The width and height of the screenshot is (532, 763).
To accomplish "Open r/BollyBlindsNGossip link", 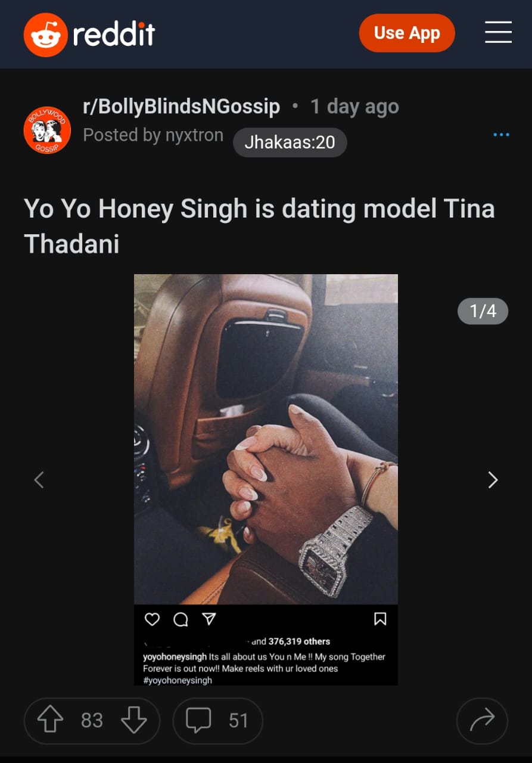I will [x=181, y=107].
